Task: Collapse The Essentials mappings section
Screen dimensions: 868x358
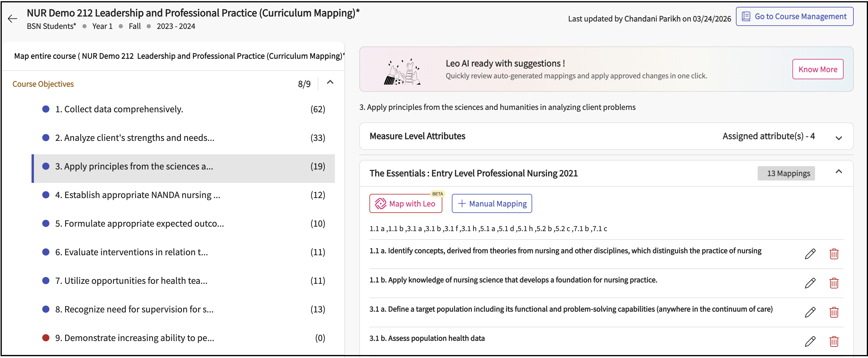Action: (838, 172)
